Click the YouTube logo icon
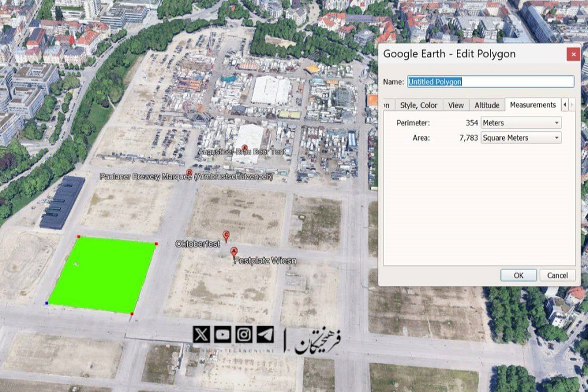The height and width of the screenshot is (392, 588). tap(223, 334)
